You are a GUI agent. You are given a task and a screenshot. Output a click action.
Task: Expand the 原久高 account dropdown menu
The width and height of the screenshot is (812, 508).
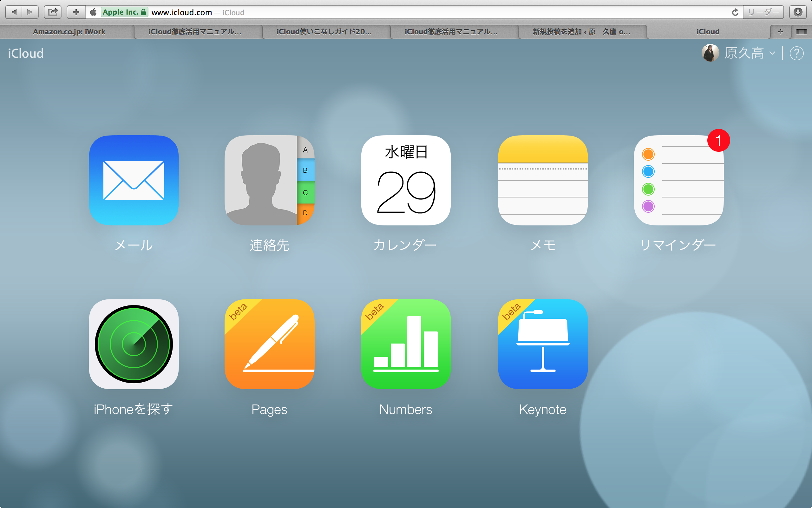(x=750, y=53)
